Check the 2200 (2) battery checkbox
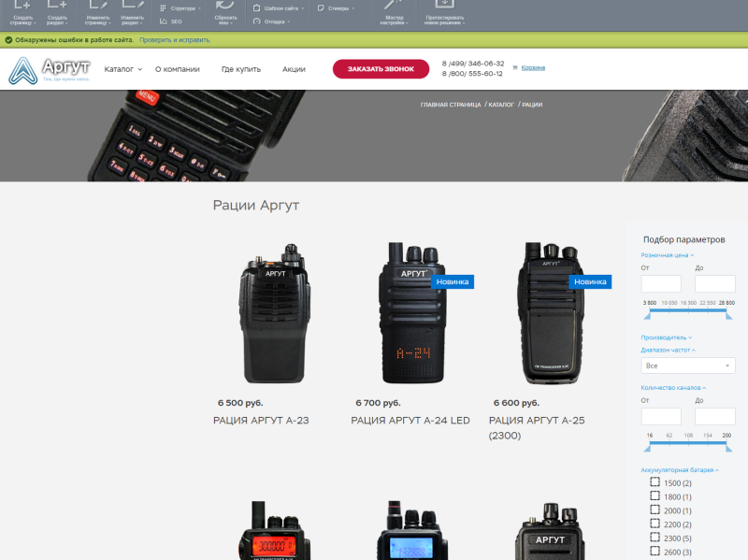 655,524
